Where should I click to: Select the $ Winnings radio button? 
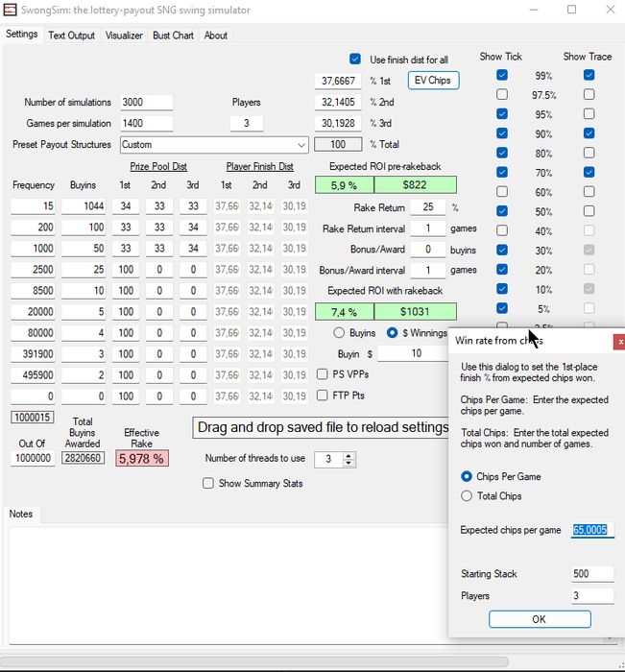(x=392, y=332)
